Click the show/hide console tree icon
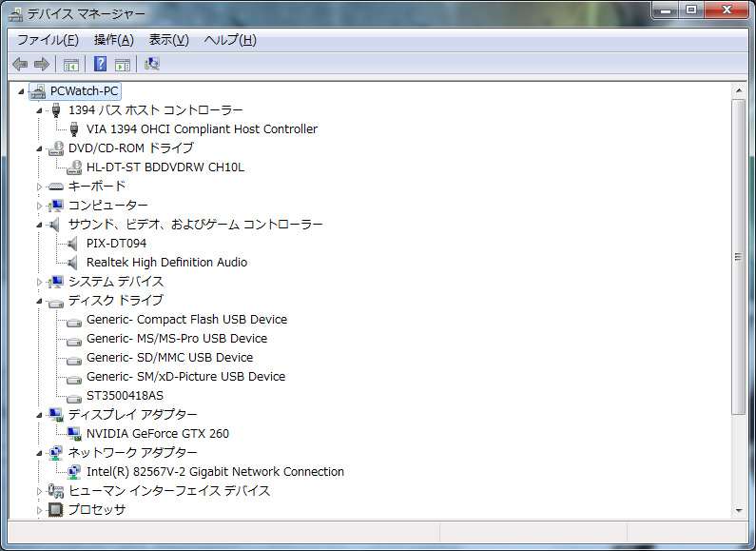 (70, 64)
